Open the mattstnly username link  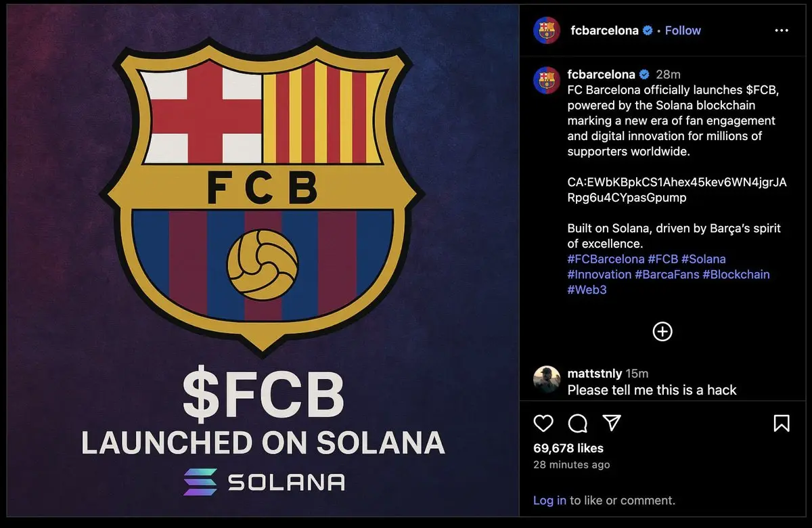coord(595,374)
